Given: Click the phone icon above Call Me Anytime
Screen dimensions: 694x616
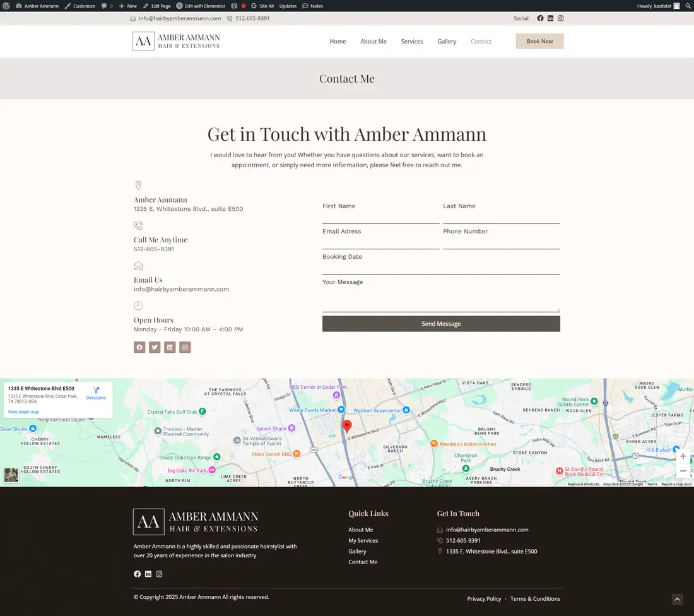Looking at the screenshot, I should pos(138,225).
